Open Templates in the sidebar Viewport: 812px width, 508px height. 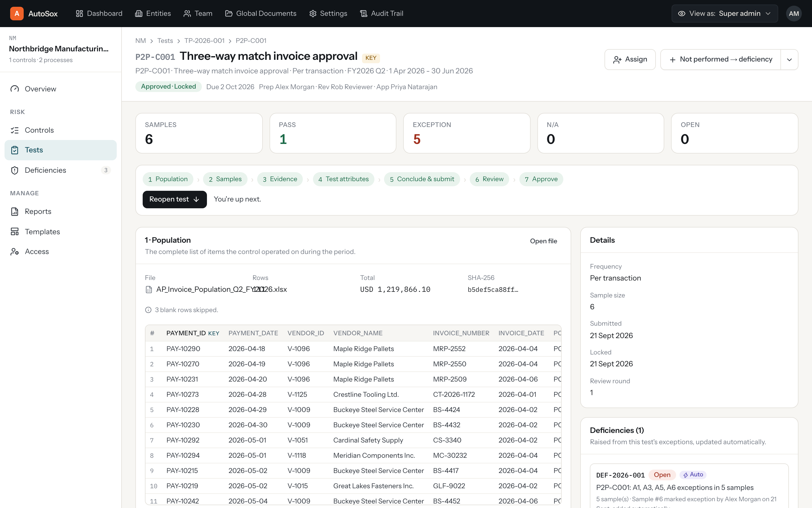pos(60,231)
